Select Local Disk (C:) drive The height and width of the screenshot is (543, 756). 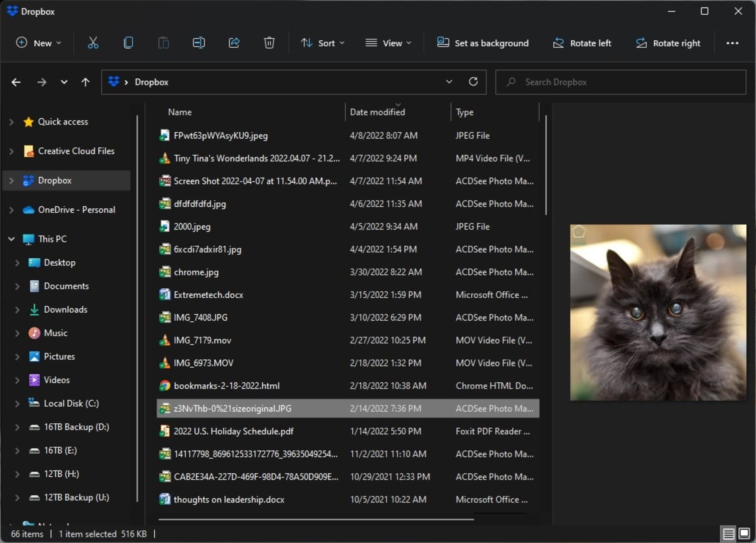[71, 404]
